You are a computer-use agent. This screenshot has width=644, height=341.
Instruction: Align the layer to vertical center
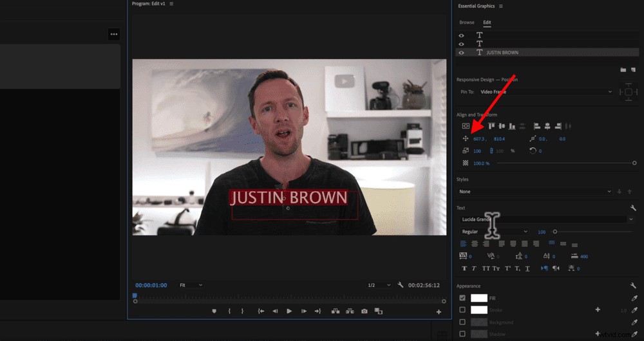point(502,126)
